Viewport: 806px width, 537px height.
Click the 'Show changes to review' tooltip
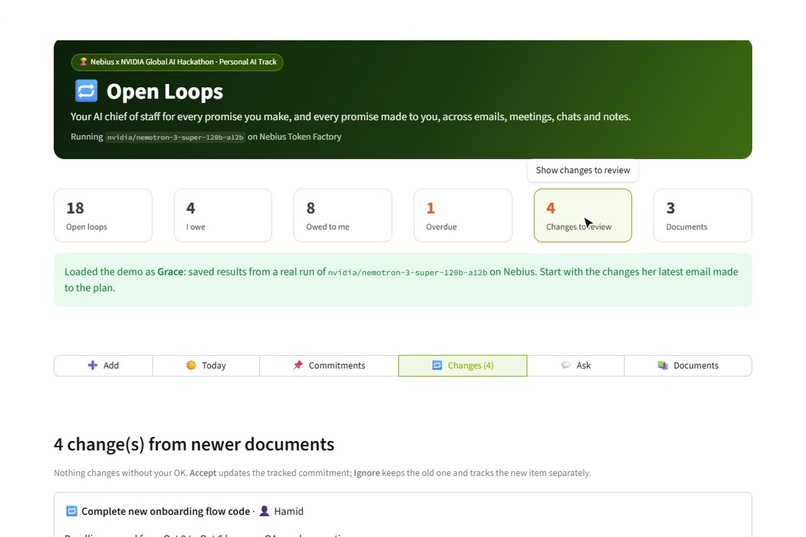[x=583, y=170]
